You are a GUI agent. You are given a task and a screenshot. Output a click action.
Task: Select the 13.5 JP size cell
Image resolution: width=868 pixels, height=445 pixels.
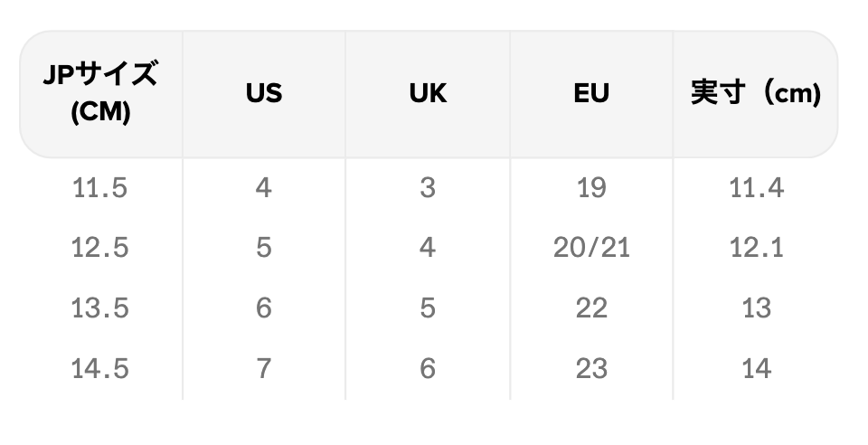coord(100,308)
